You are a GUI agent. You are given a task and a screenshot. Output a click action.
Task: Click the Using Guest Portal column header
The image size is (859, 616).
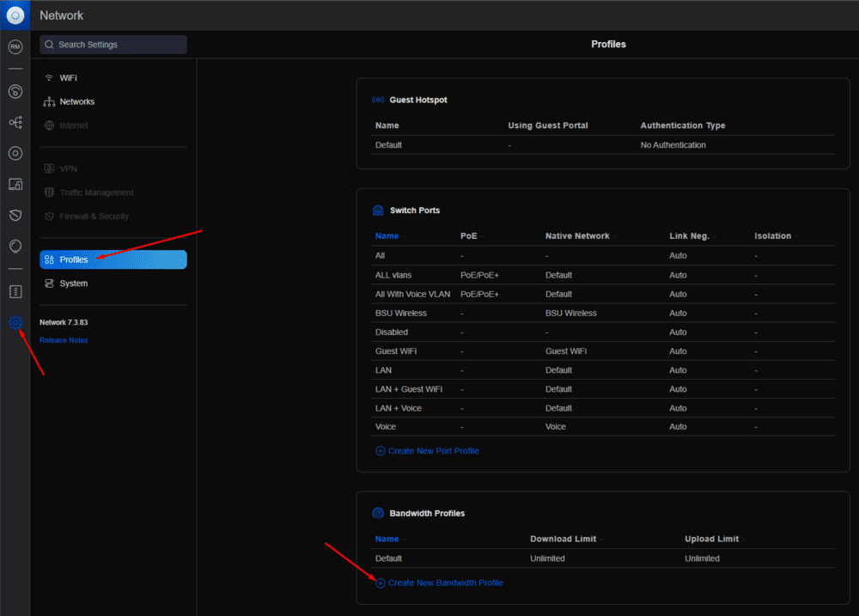coord(548,125)
